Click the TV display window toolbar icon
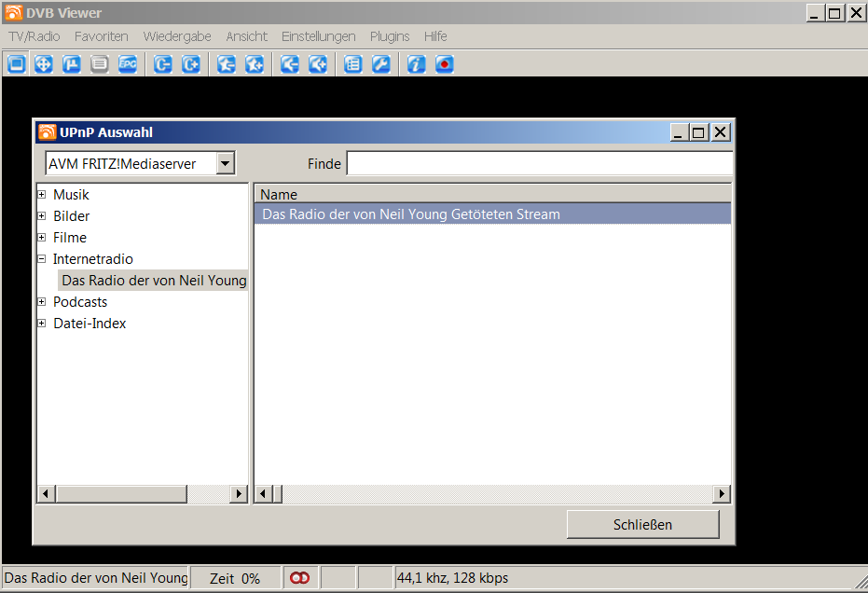868x593 pixels. tap(17, 64)
